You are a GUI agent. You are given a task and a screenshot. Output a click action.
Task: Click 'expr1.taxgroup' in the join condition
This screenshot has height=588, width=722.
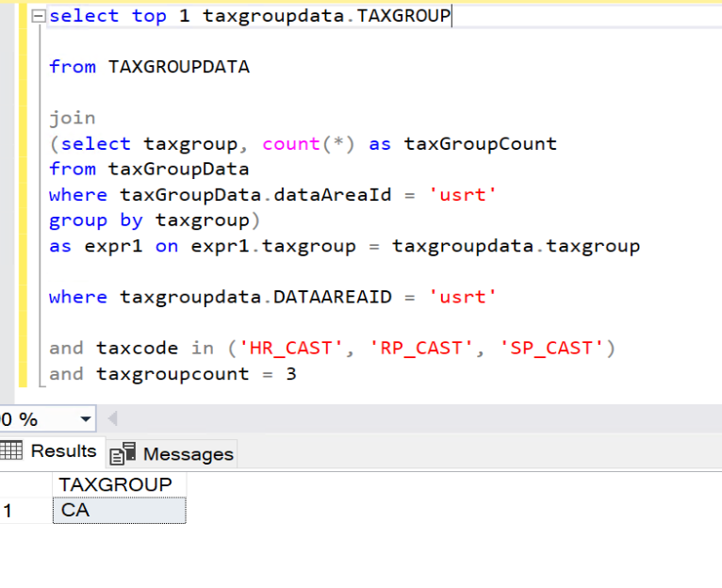pyautogui.click(x=273, y=246)
